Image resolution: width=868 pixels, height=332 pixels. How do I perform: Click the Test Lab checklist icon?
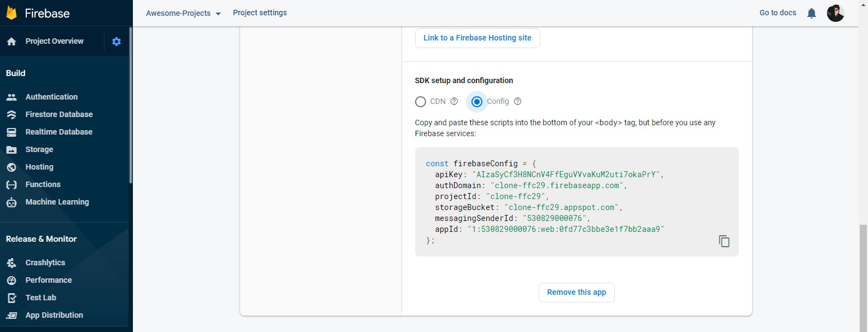tap(11, 298)
